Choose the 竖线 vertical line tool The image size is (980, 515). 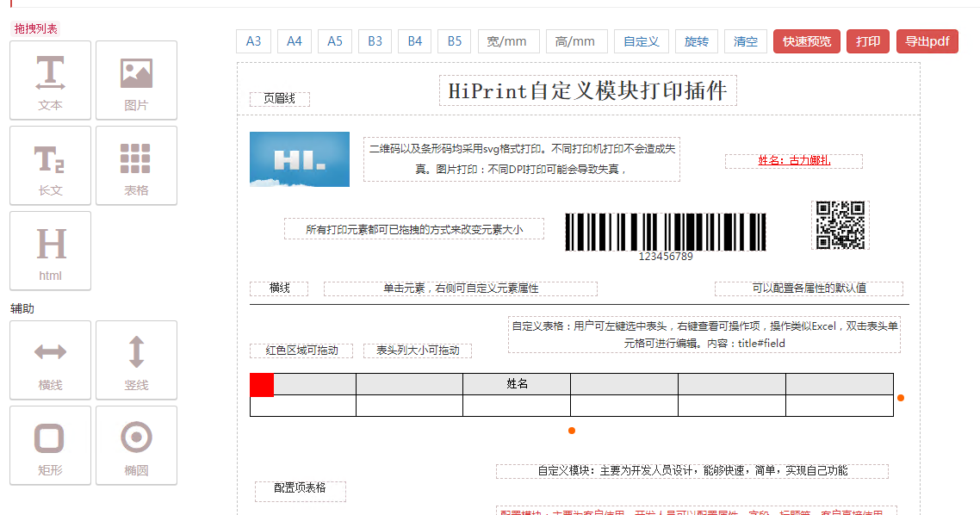click(x=136, y=360)
